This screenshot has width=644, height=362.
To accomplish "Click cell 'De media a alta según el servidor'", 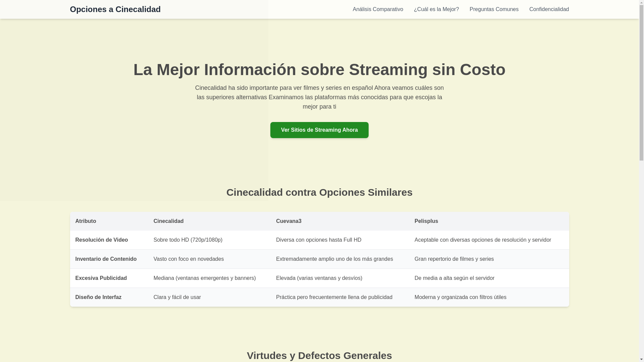I will [x=489, y=278].
